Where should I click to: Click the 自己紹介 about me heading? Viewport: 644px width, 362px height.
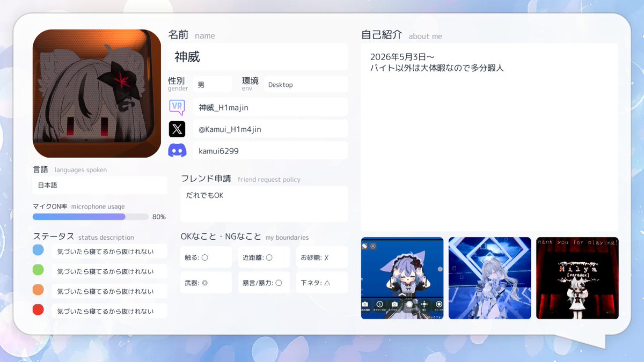[401, 35]
